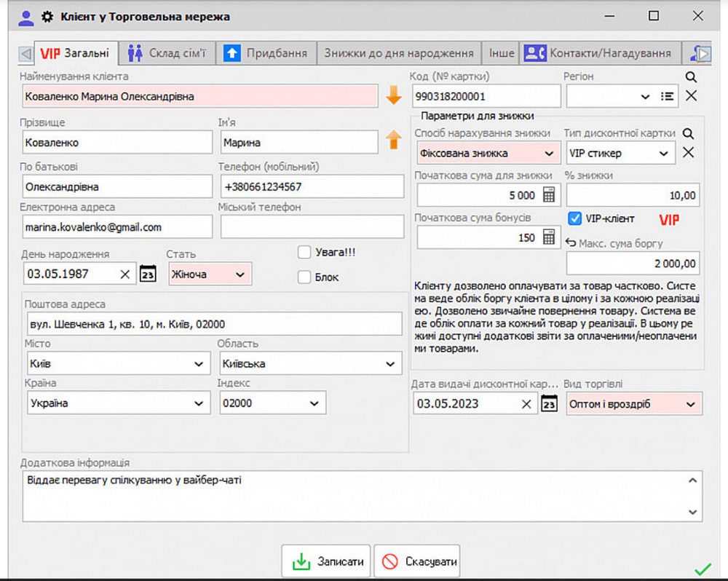Screen dimensions: 728x581
Task: Clear the discount card type with X
Action: click(689, 153)
